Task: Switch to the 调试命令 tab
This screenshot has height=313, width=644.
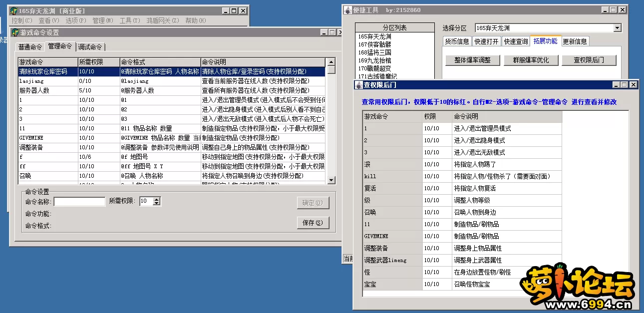Action: tap(90, 47)
